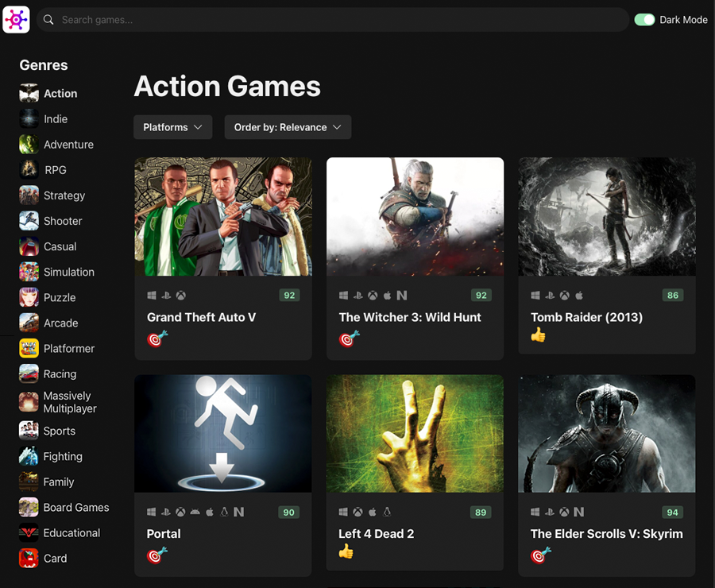This screenshot has height=588, width=715.
Task: Select the Strategy genre
Action: coord(64,195)
